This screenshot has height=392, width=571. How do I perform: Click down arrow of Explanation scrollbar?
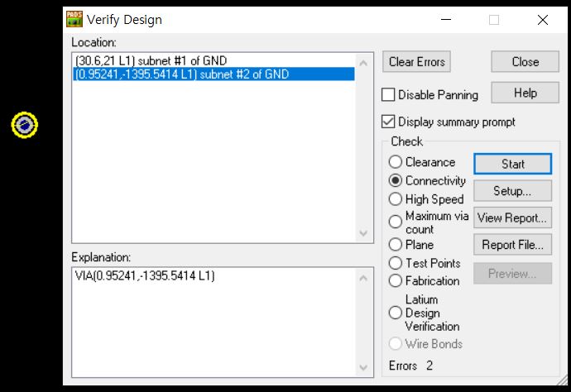coord(363,368)
